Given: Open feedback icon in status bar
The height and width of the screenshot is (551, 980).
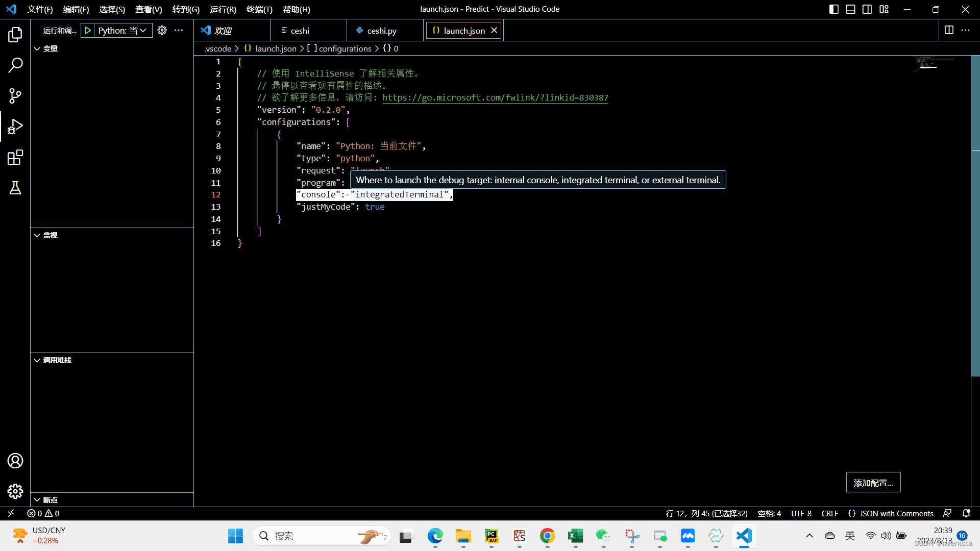Looking at the screenshot, I should (947, 513).
